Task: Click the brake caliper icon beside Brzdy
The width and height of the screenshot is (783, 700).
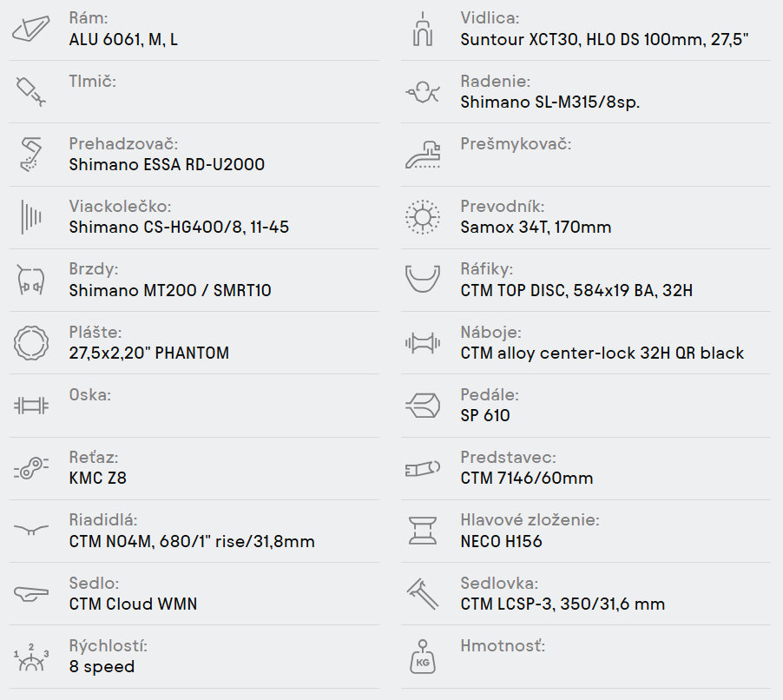Action: pyautogui.click(x=31, y=280)
